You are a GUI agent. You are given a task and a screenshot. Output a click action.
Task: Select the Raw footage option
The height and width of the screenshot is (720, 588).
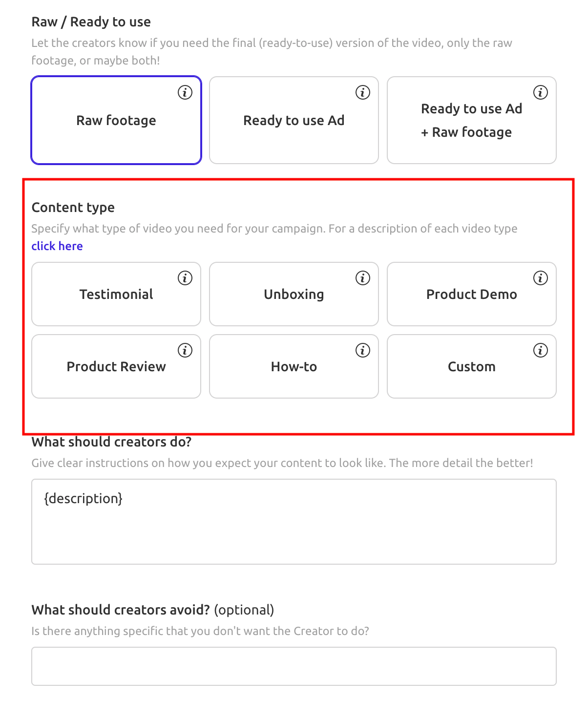pos(116,120)
